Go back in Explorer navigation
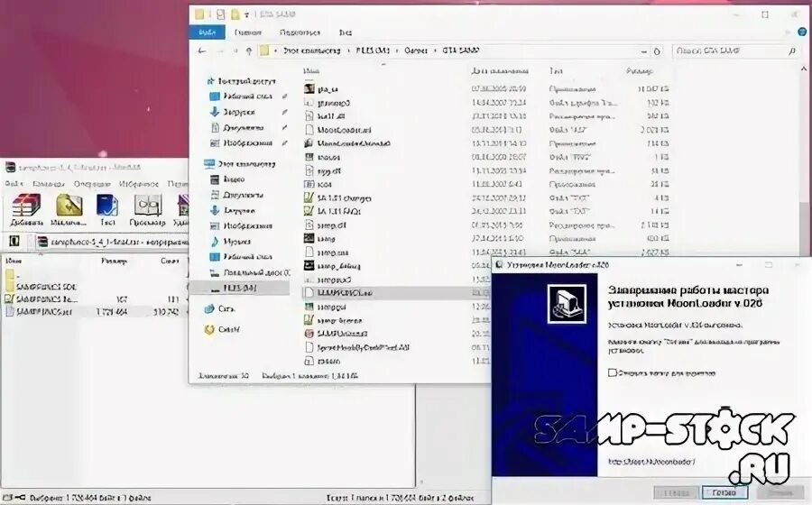Image resolution: width=812 pixels, height=505 pixels. coord(202,50)
